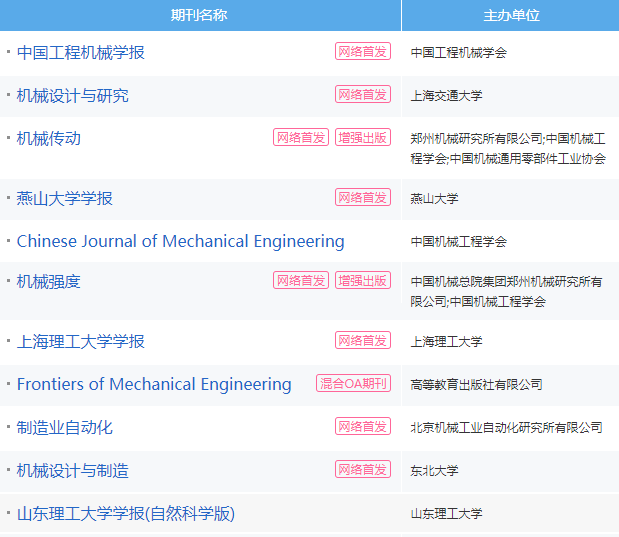
Task: Click the 主办单位 column header
Action: click(511, 15)
